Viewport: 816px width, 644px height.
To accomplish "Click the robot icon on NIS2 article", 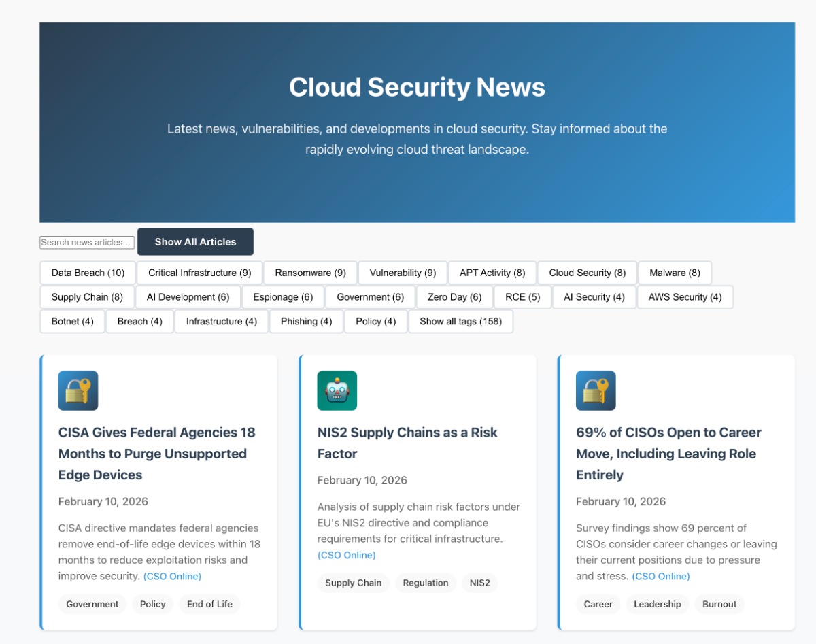I will [337, 390].
